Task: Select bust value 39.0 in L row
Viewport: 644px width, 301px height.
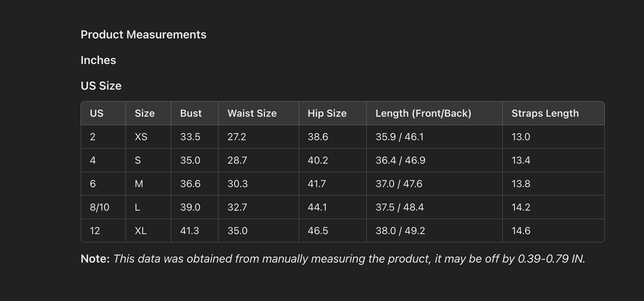Action: coord(190,207)
